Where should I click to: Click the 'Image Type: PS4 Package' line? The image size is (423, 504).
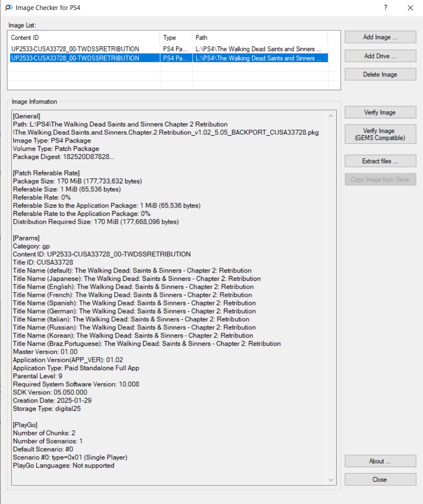click(52, 140)
